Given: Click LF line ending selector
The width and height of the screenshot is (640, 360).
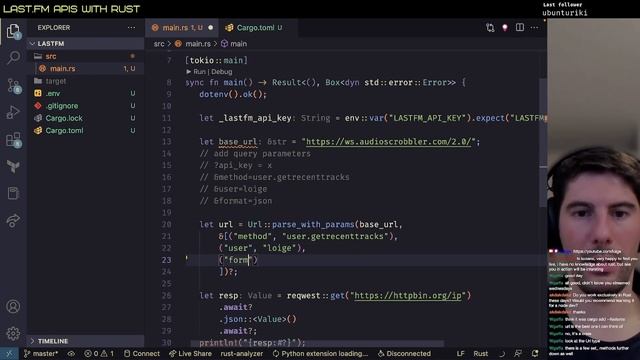Looking at the screenshot, I should click(x=460, y=353).
